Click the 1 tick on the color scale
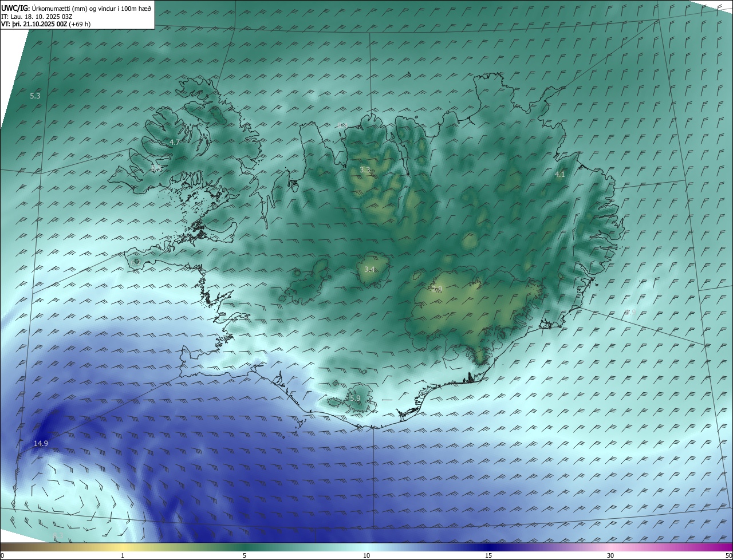The image size is (733, 560). [x=123, y=555]
